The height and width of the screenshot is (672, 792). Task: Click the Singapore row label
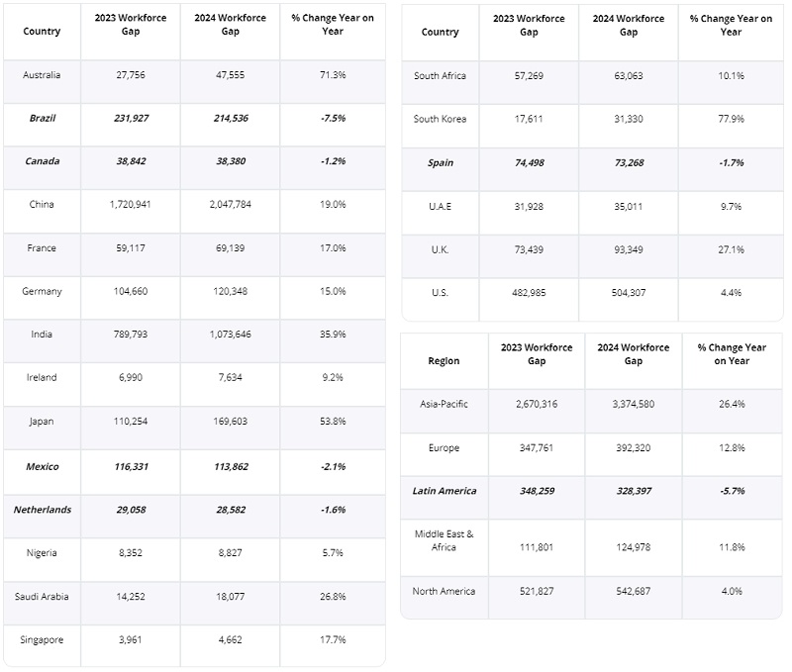42,640
